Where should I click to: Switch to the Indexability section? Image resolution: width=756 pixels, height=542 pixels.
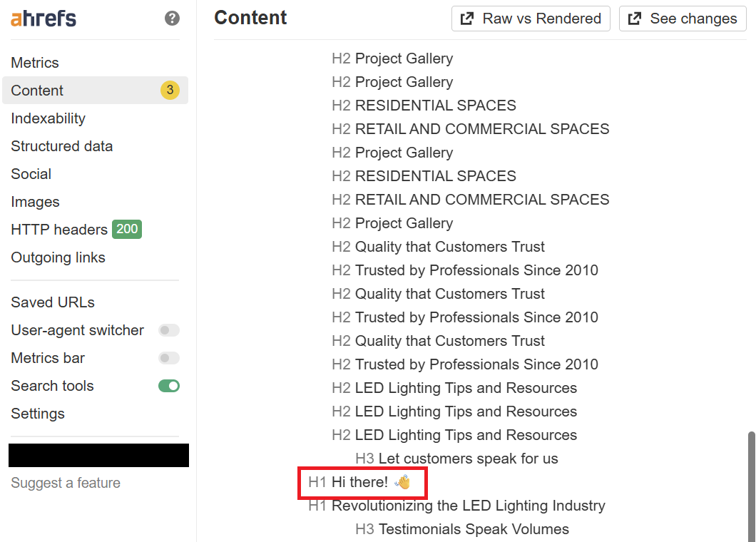(48, 118)
